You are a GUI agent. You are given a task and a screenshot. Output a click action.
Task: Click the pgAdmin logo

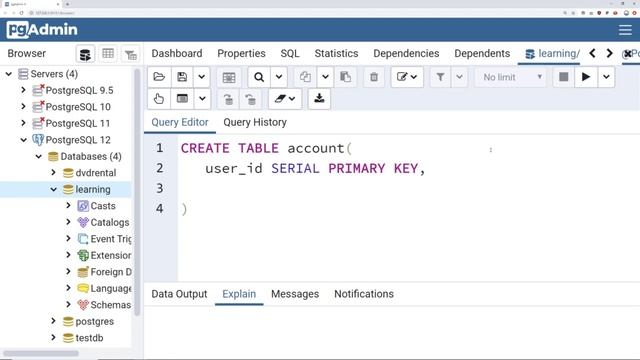tap(42, 29)
